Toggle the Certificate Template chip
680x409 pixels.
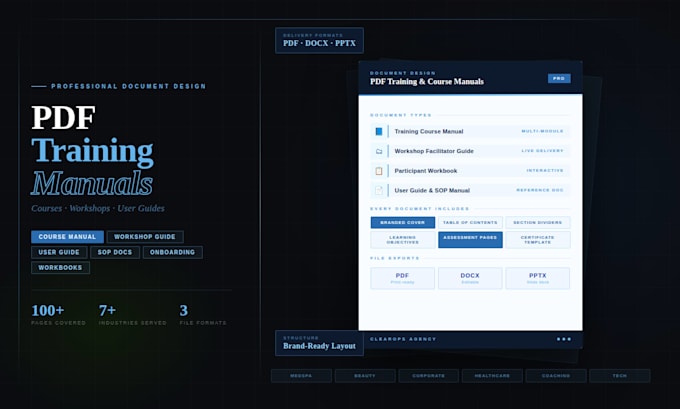tap(538, 240)
